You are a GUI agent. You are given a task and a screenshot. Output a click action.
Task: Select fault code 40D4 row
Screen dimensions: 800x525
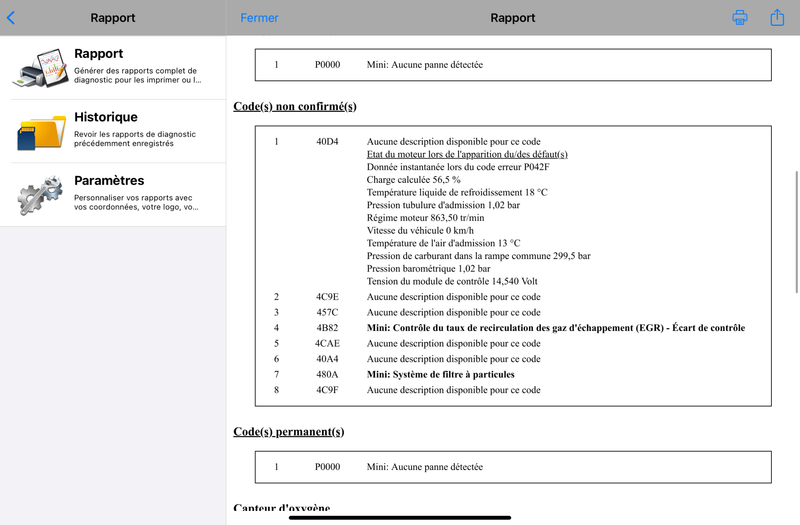513,141
